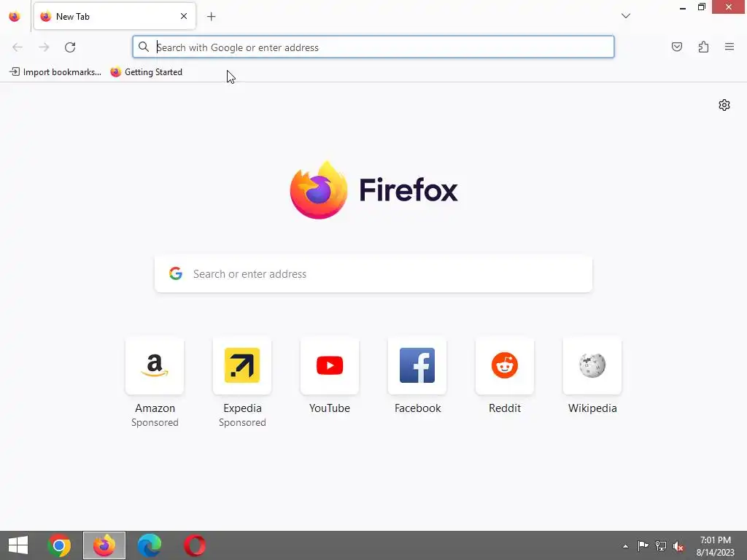
Task: Select the New Tab tab
Action: pos(115,16)
